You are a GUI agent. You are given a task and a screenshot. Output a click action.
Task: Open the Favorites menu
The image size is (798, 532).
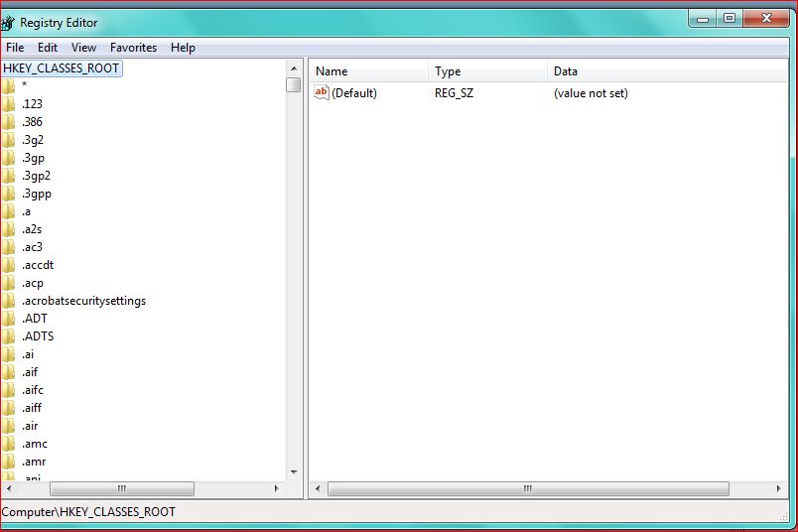[x=133, y=48]
